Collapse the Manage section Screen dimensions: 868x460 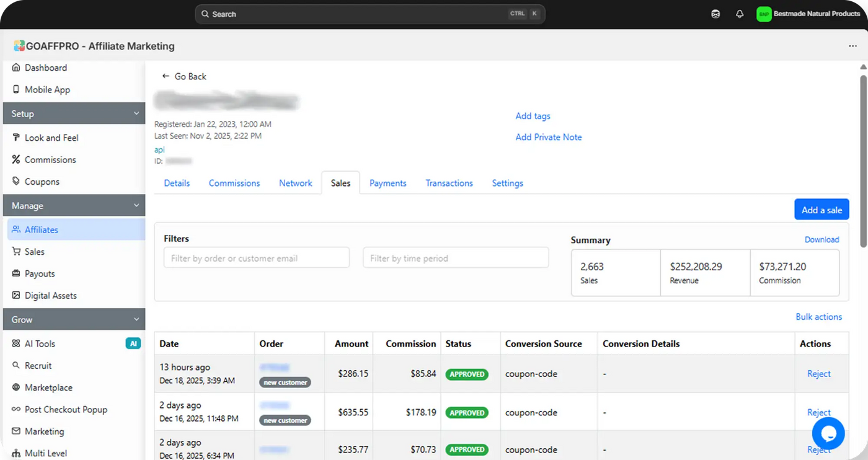[x=74, y=205]
